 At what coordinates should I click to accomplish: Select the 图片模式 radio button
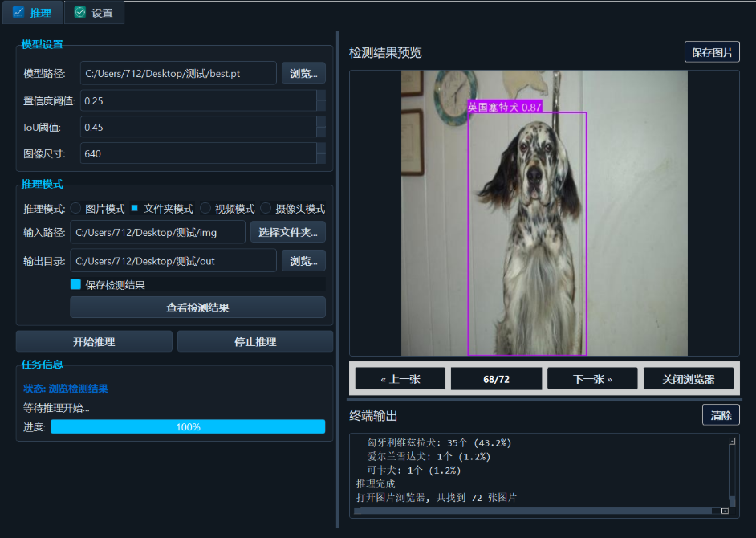(75, 209)
